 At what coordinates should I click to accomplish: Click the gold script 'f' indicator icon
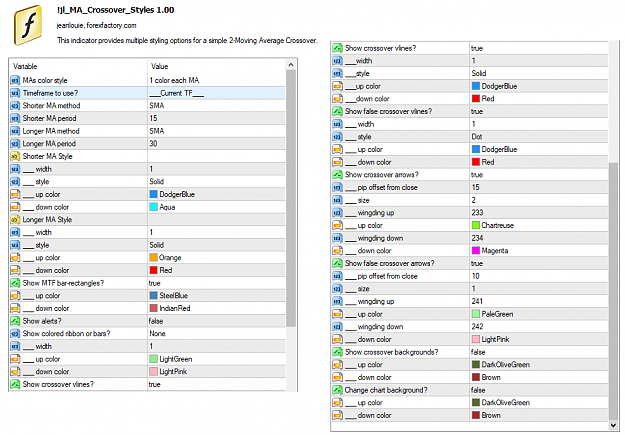point(28,25)
